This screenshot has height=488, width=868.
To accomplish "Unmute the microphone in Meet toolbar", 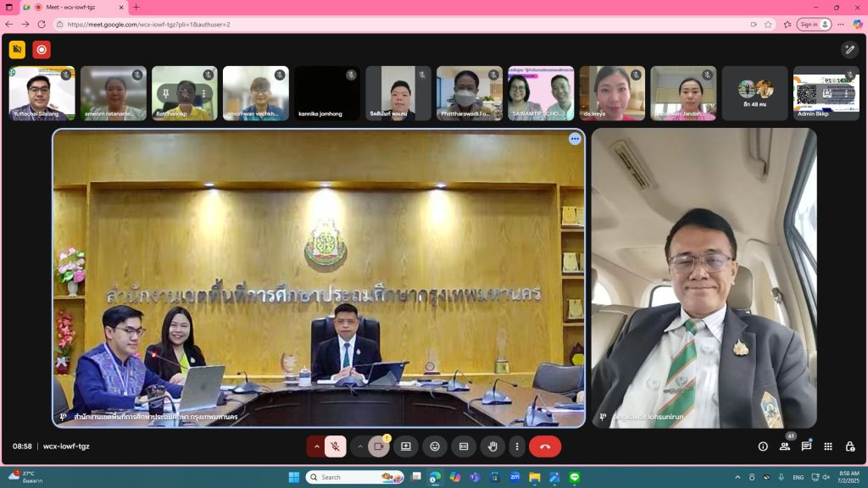I will [335, 446].
